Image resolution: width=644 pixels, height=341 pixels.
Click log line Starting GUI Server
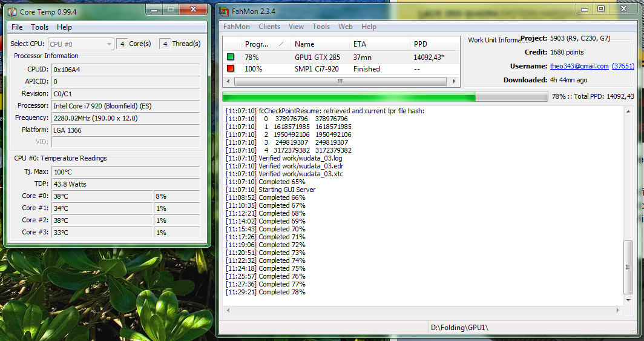(x=271, y=190)
